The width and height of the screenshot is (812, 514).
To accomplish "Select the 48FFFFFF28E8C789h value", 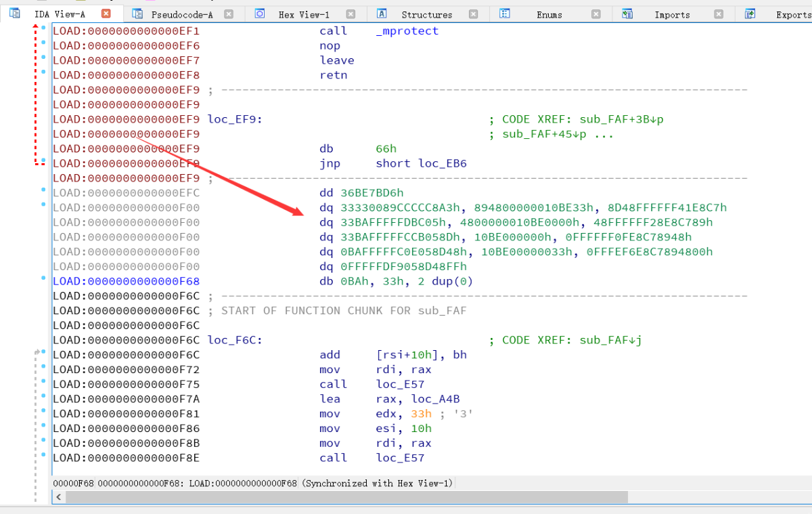I will click(x=653, y=222).
